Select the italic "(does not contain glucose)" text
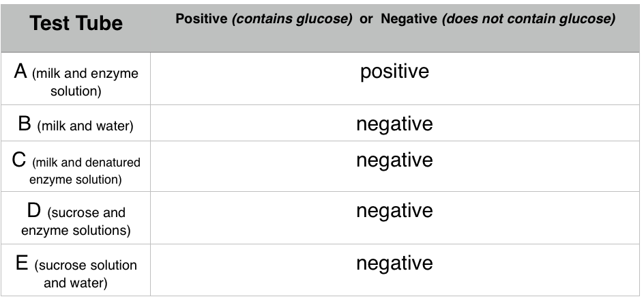The image size is (644, 299). tap(529, 19)
